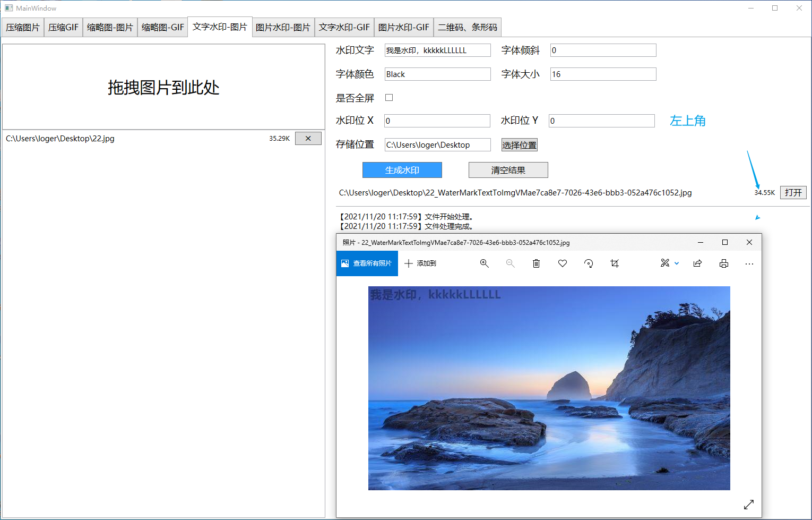
Task: Open 查看所有照片 in Photos viewer
Action: pyautogui.click(x=367, y=263)
